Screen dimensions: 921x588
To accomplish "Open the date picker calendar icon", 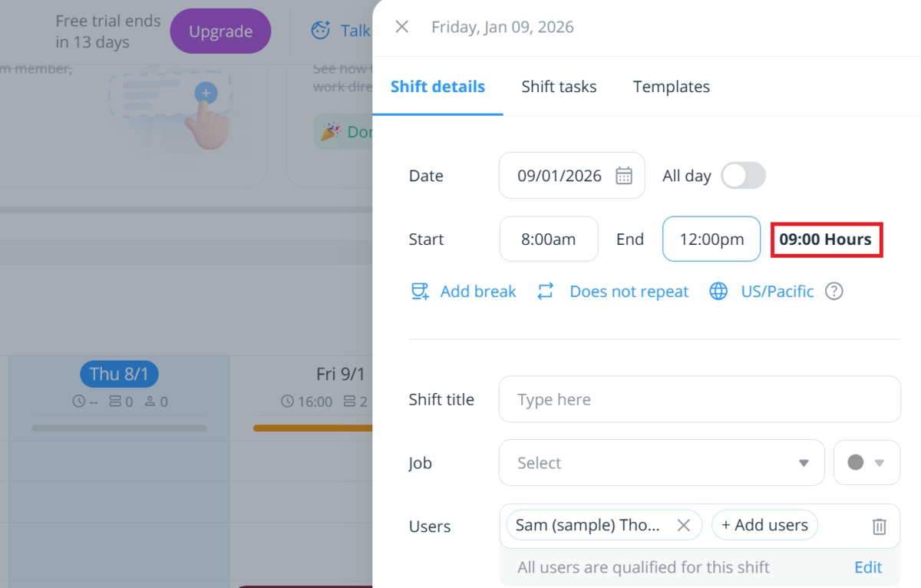I will [626, 175].
